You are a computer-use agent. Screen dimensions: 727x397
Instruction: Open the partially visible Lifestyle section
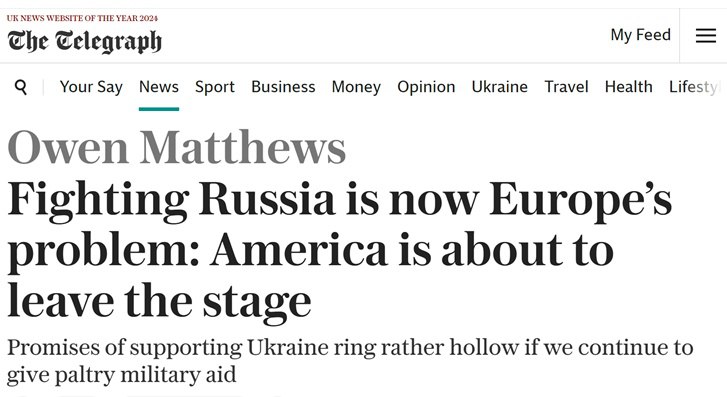tap(694, 87)
